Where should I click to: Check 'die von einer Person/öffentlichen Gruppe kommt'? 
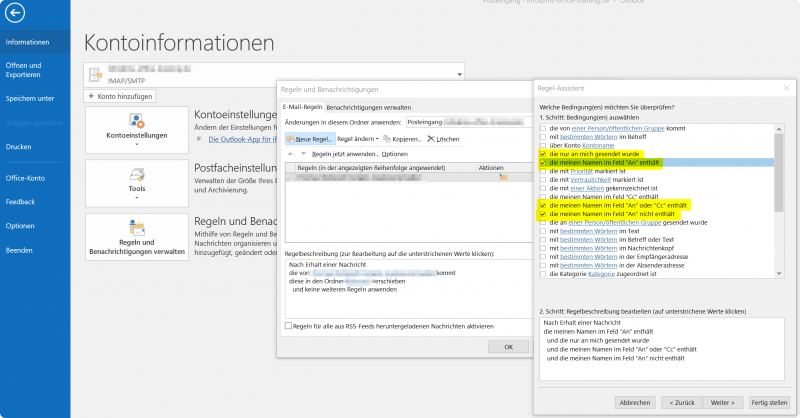[x=543, y=129]
